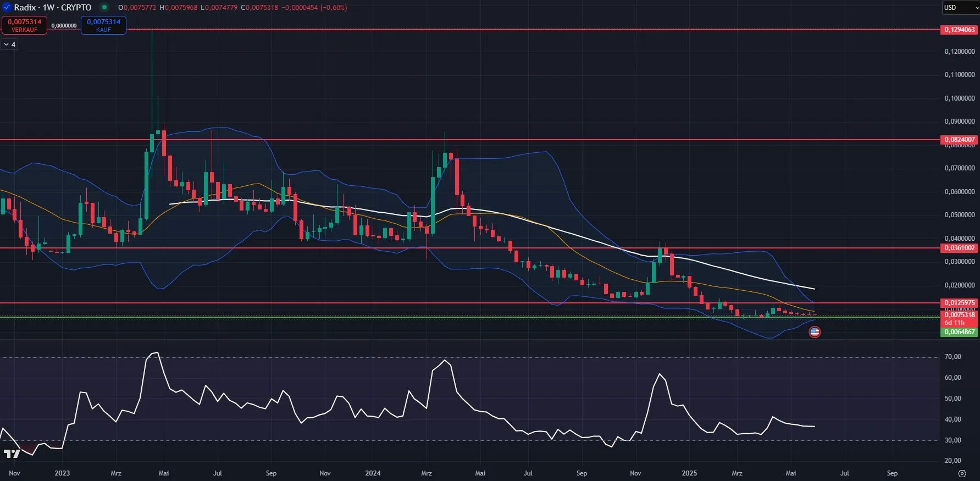Collapse the indicator legend showing 4
Image resolution: width=980 pixels, height=481 pixels.
pyautogui.click(x=10, y=44)
